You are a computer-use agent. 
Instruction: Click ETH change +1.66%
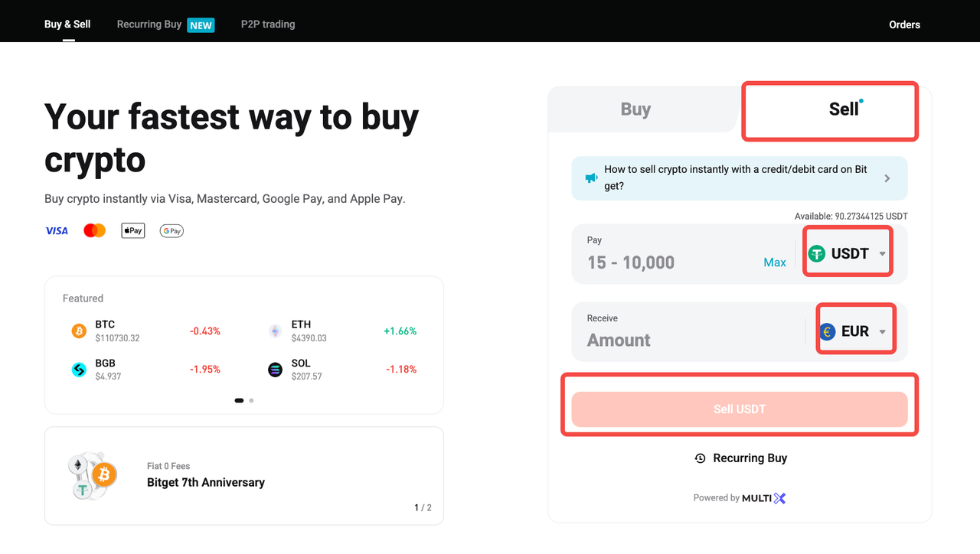400,331
